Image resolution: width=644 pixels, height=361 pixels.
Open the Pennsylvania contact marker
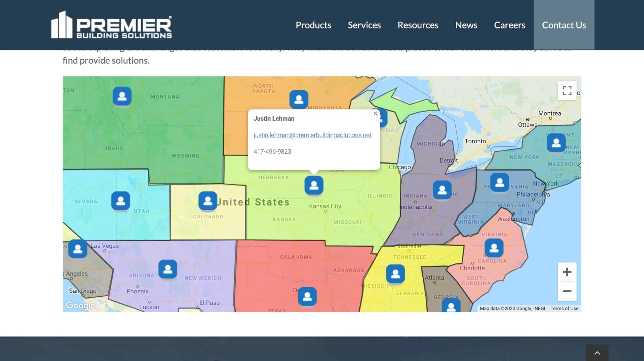pos(500,182)
